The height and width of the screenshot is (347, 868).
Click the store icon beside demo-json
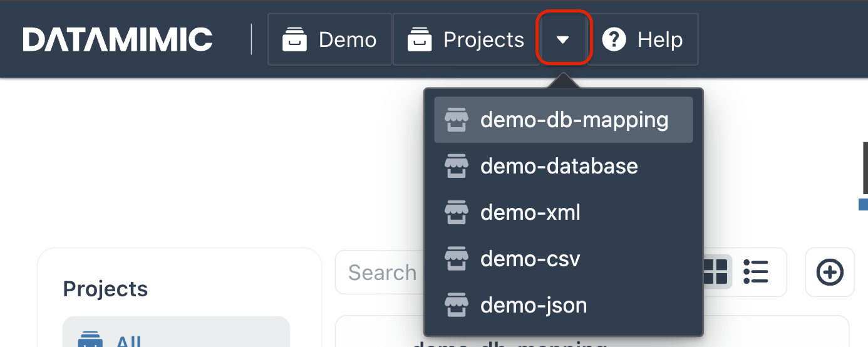(457, 305)
